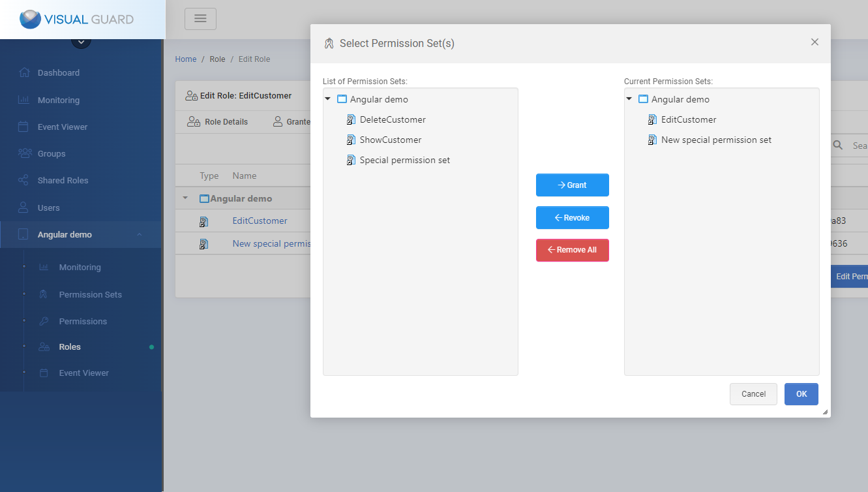Click the DeleteCustomer permission set icon
The height and width of the screenshot is (492, 868).
(x=351, y=120)
